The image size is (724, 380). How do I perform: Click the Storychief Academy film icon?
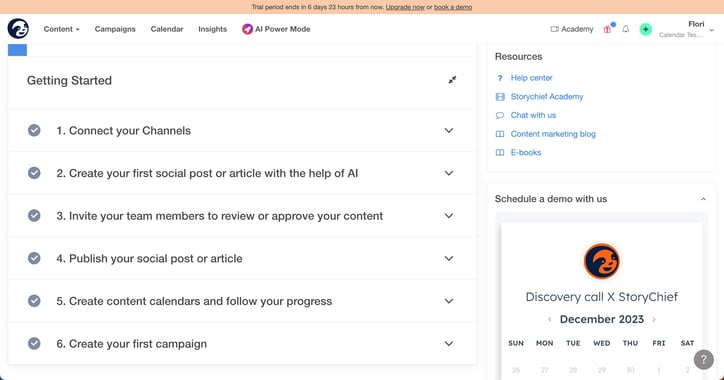pyautogui.click(x=500, y=97)
